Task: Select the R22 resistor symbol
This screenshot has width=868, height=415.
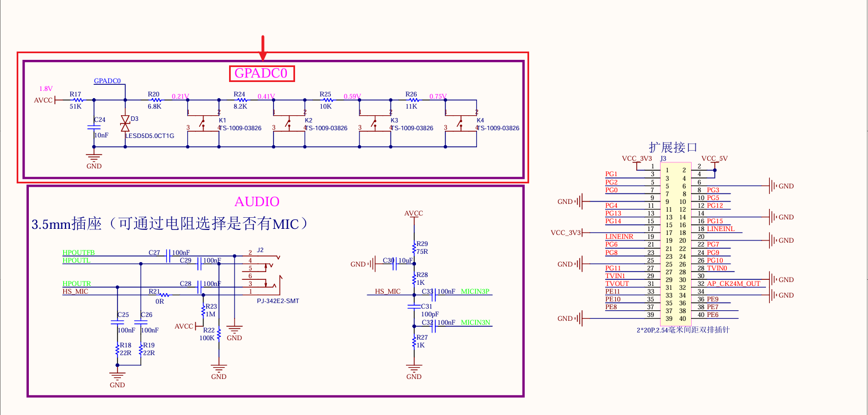Action: click(x=219, y=334)
